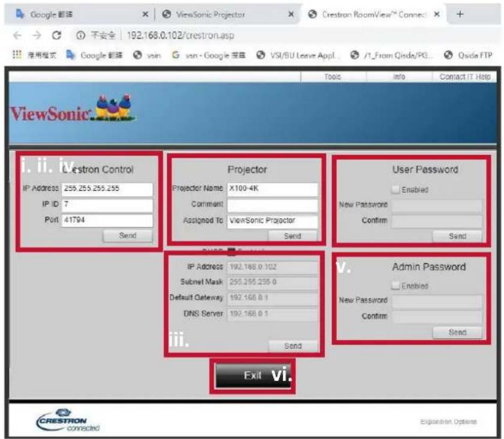This screenshot has width=504, height=439.
Task: Open the vsn - Google search bookmark
Action: (x=209, y=55)
